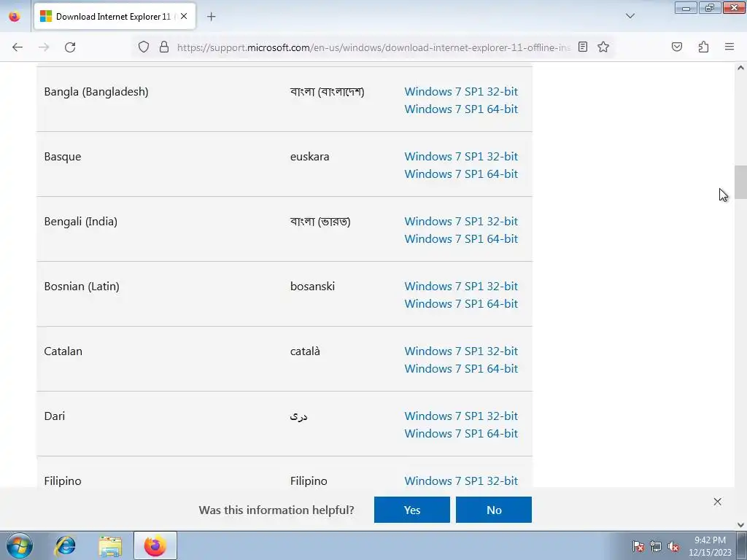Open Action Center flag icon
Image resolution: width=747 pixels, height=560 pixels.
pos(638,546)
